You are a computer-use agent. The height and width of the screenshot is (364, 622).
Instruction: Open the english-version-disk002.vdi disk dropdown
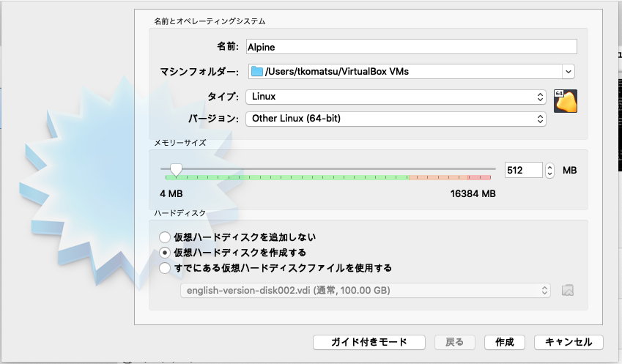[366, 290]
